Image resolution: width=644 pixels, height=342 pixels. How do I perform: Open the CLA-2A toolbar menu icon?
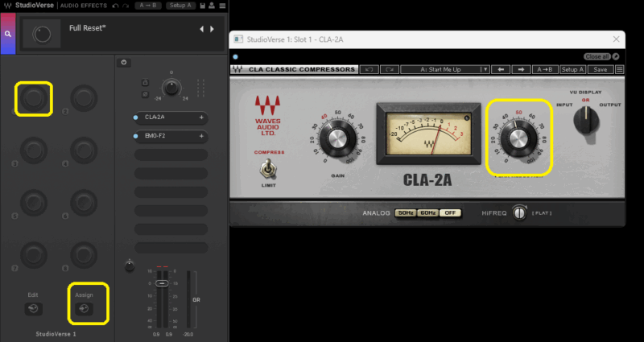point(619,69)
